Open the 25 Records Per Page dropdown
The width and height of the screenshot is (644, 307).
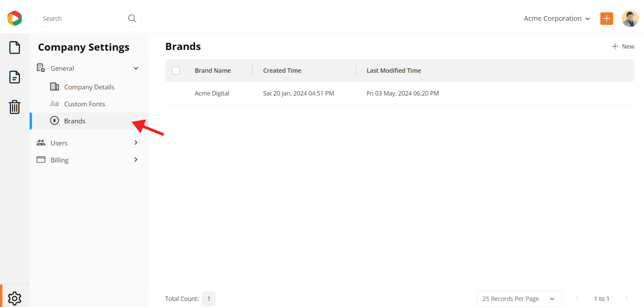(x=519, y=299)
